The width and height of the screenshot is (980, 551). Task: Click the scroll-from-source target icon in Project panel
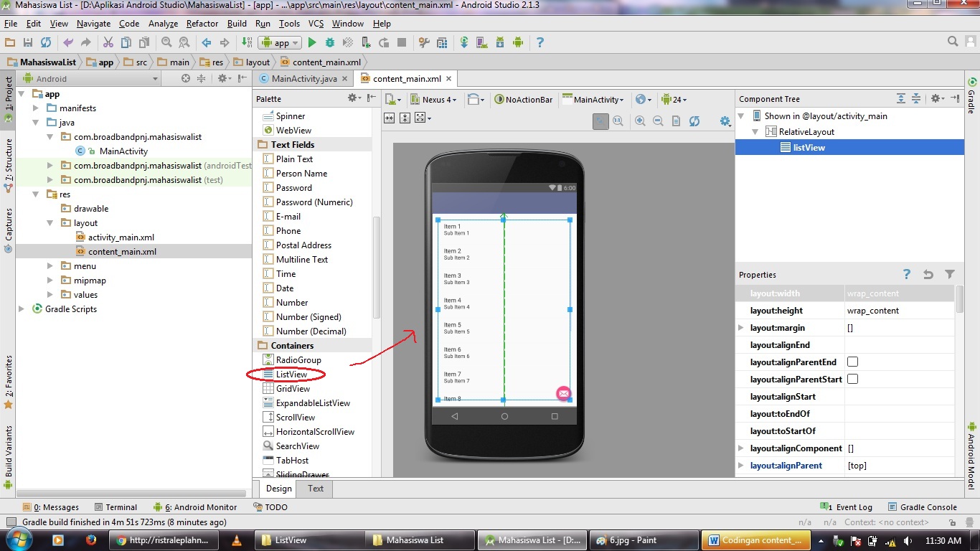point(186,78)
